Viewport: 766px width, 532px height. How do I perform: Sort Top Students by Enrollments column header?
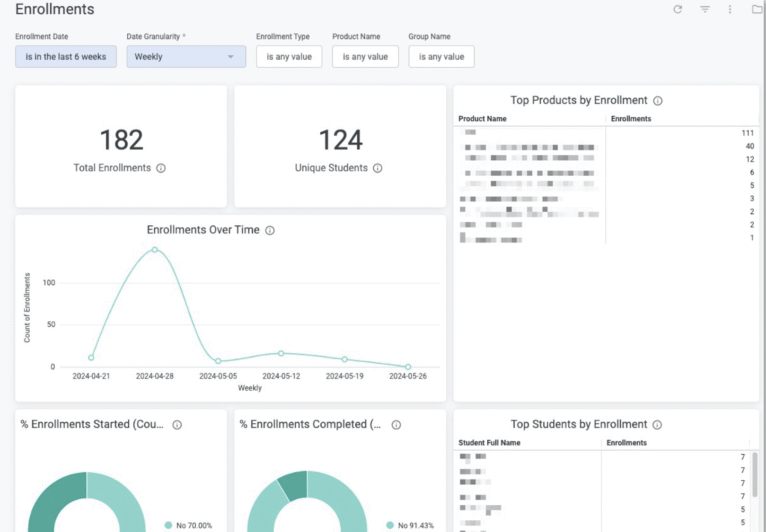tap(626, 443)
